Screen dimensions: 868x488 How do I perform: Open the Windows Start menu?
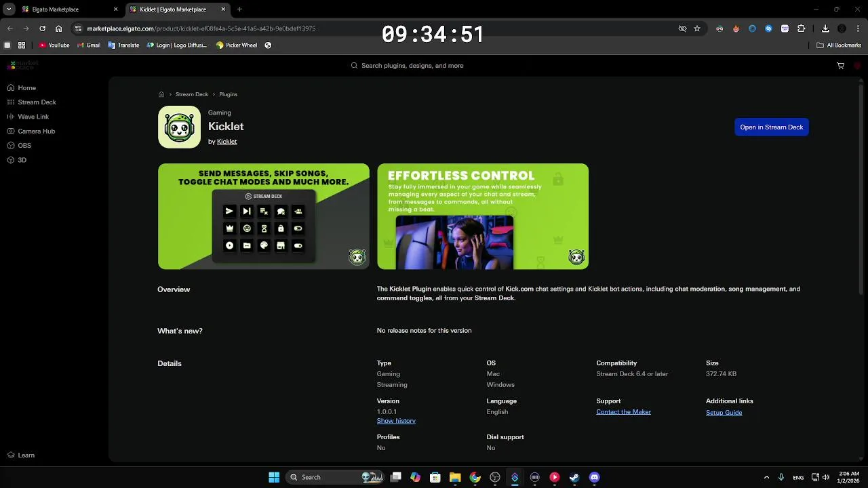click(x=274, y=477)
